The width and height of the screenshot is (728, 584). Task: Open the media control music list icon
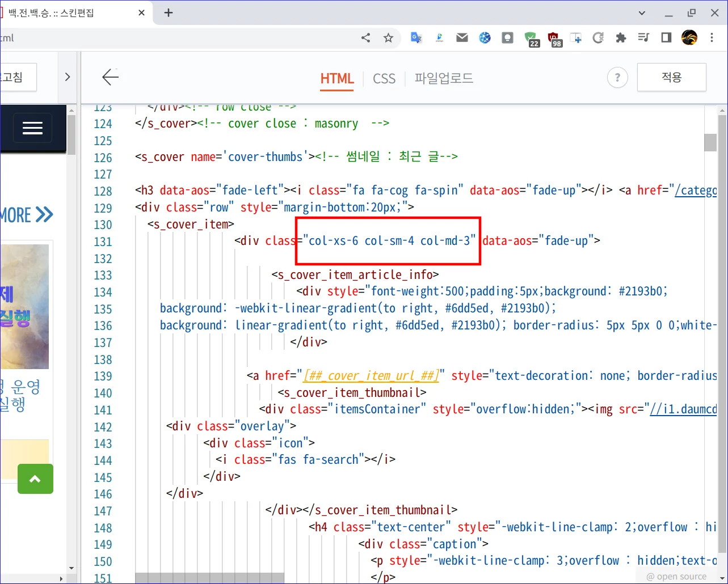643,38
